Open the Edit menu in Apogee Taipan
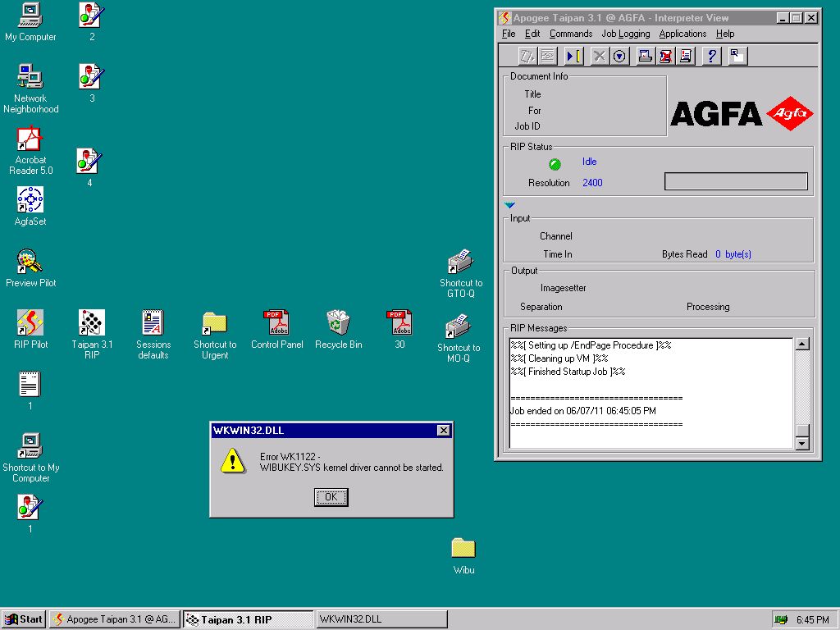 tap(532, 34)
